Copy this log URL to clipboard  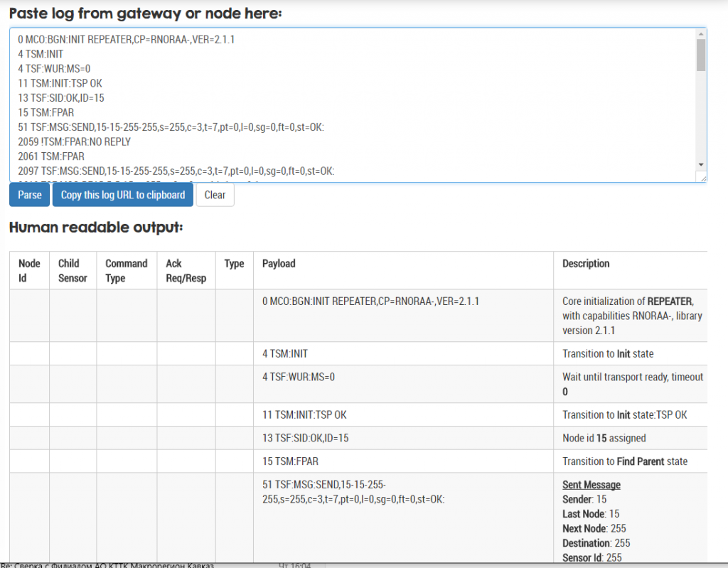click(x=122, y=195)
